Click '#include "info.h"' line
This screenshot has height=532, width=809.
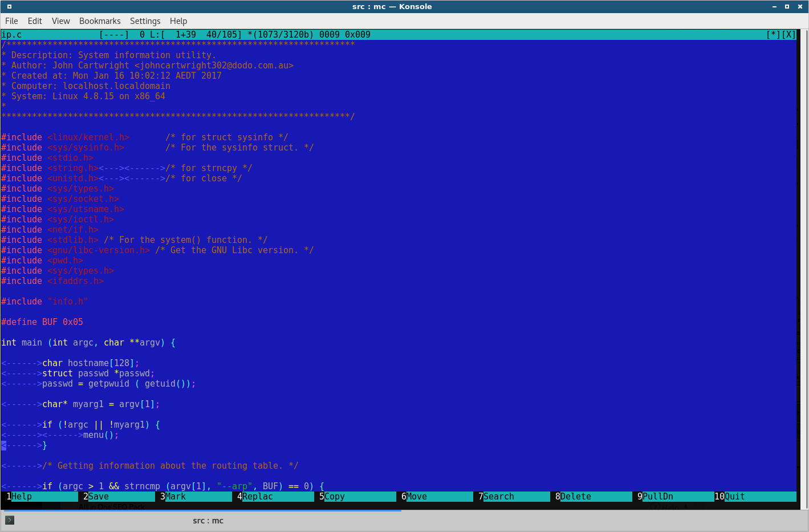44,302
